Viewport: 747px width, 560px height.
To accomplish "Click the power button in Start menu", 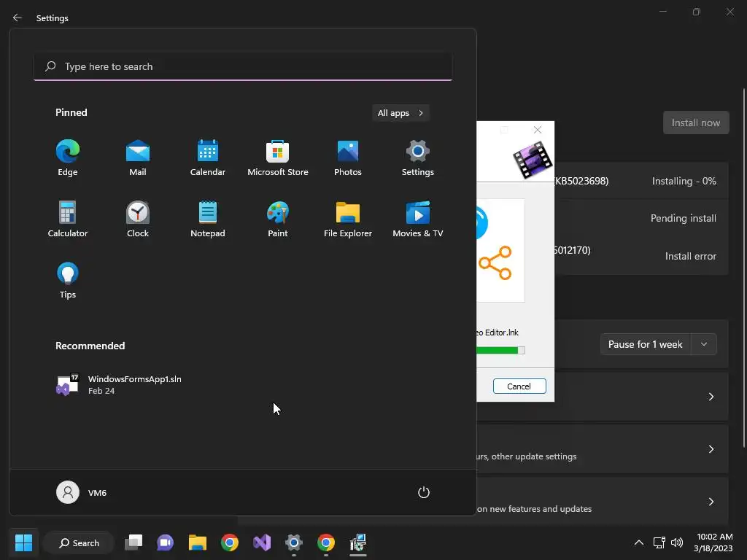I will [424, 492].
